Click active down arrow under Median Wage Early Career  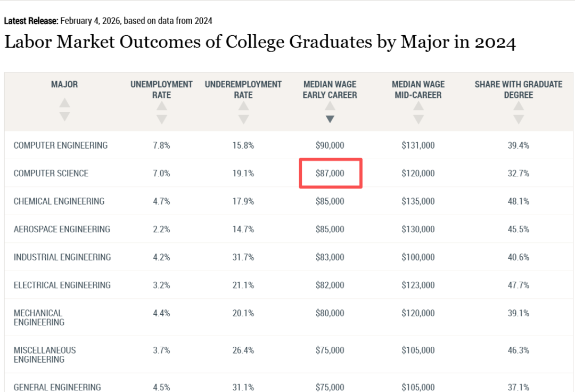(x=330, y=119)
